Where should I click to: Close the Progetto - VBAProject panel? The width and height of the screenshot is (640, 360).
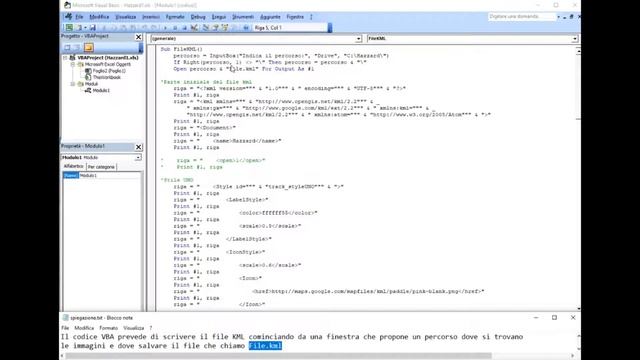pos(138,37)
